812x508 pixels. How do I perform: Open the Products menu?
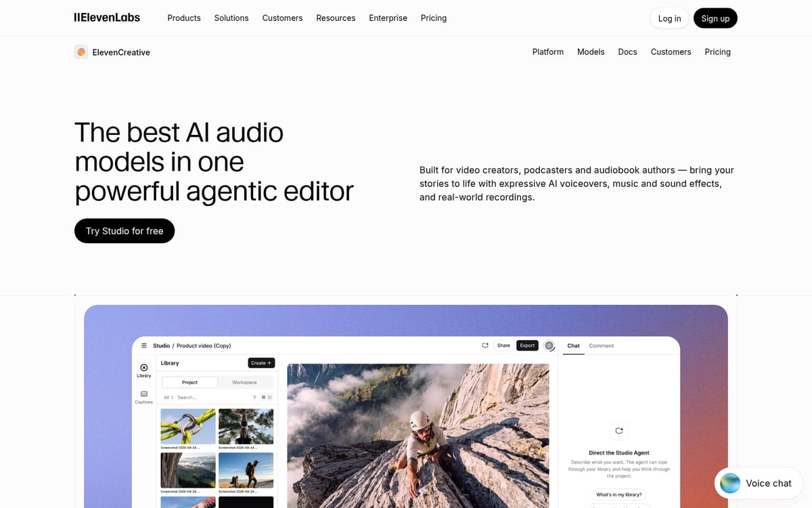point(184,18)
